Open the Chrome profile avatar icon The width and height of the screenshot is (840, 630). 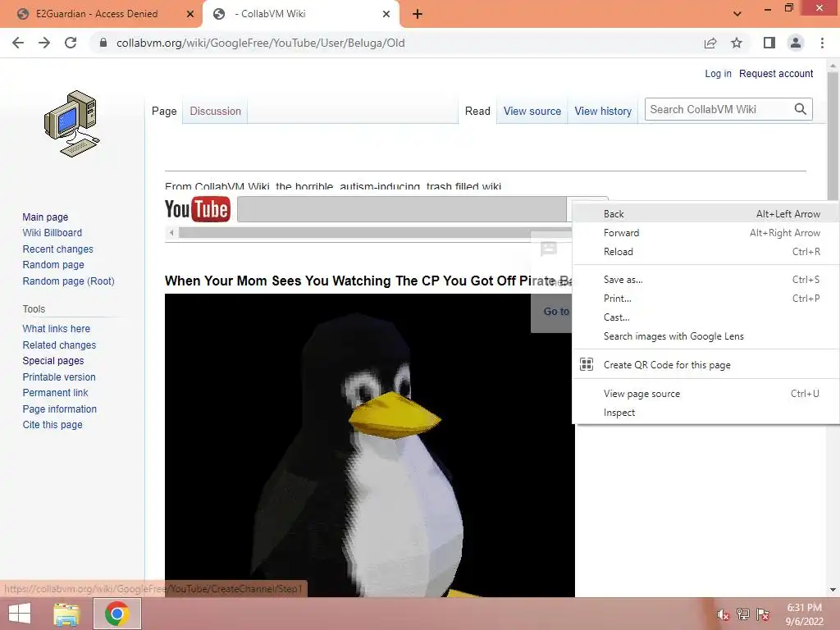(796, 43)
